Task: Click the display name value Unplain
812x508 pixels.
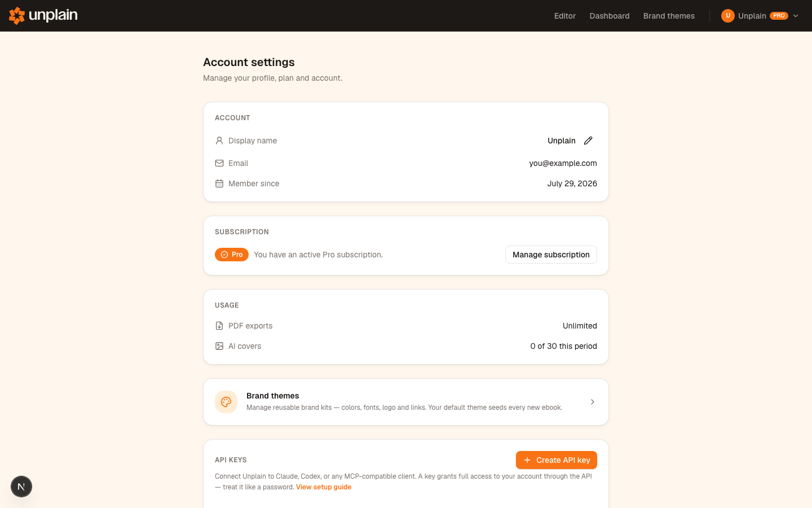Action: 562,141
